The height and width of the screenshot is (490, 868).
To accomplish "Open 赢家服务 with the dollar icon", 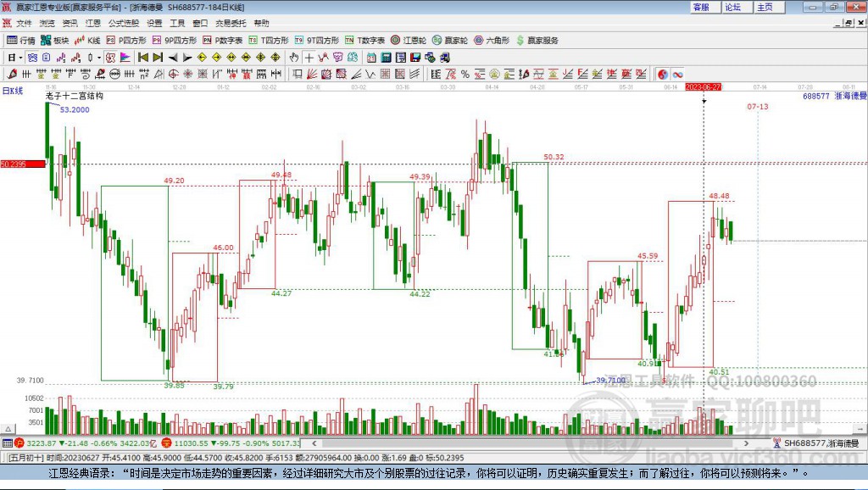I will pos(537,41).
